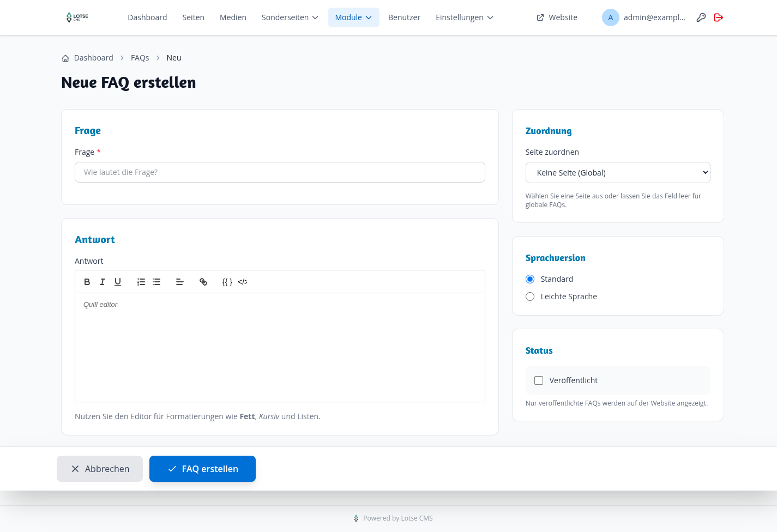This screenshot has width=777, height=532.
Task: Open the Benutzer nav item
Action: (405, 17)
